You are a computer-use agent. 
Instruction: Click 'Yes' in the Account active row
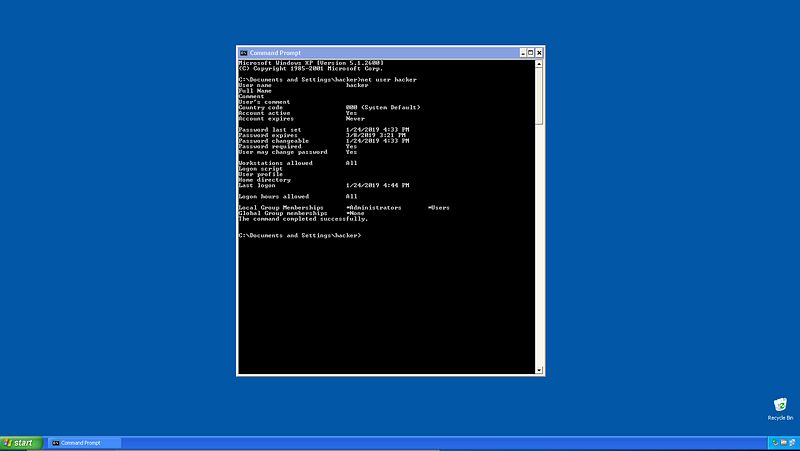pyautogui.click(x=351, y=113)
